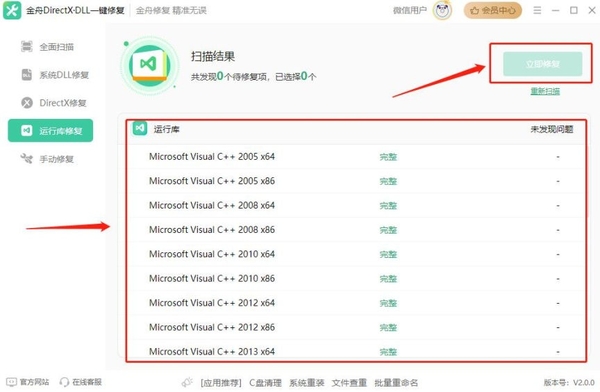Open the hamburger menu icon in title bar
The width and height of the screenshot is (600, 392).
tap(537, 10)
